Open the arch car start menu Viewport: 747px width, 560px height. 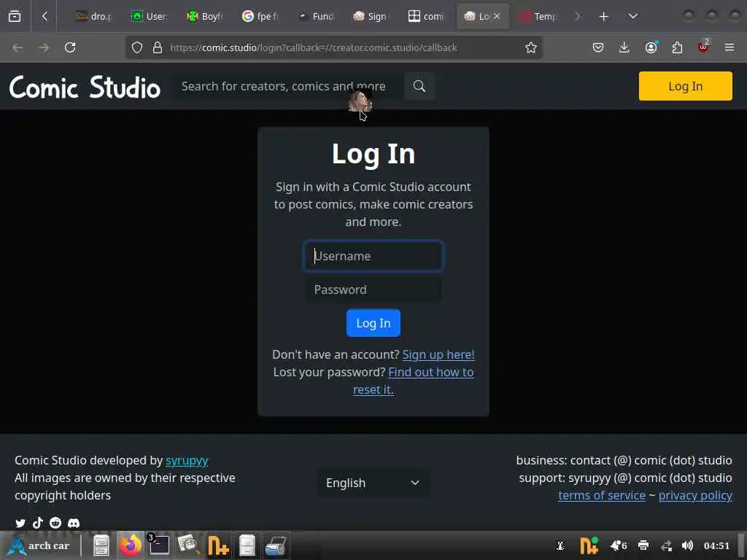pyautogui.click(x=39, y=545)
